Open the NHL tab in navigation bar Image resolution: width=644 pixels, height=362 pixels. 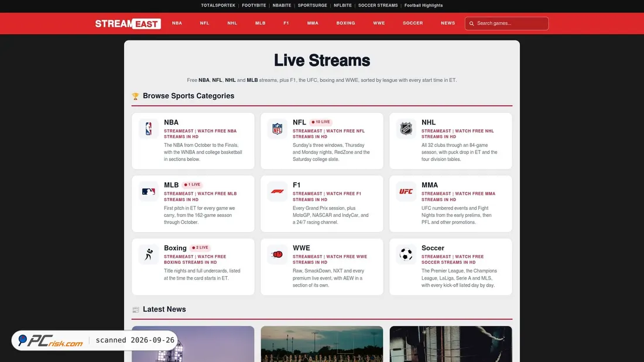232,23
